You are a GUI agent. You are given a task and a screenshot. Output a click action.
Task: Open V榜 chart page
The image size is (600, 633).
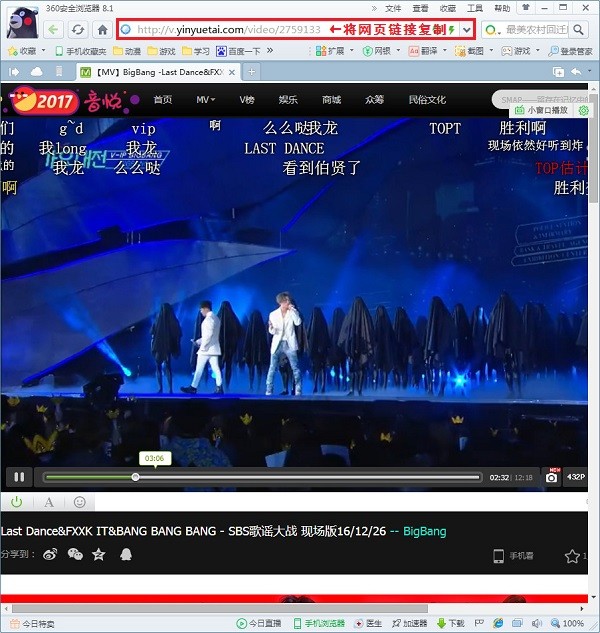coord(247,100)
